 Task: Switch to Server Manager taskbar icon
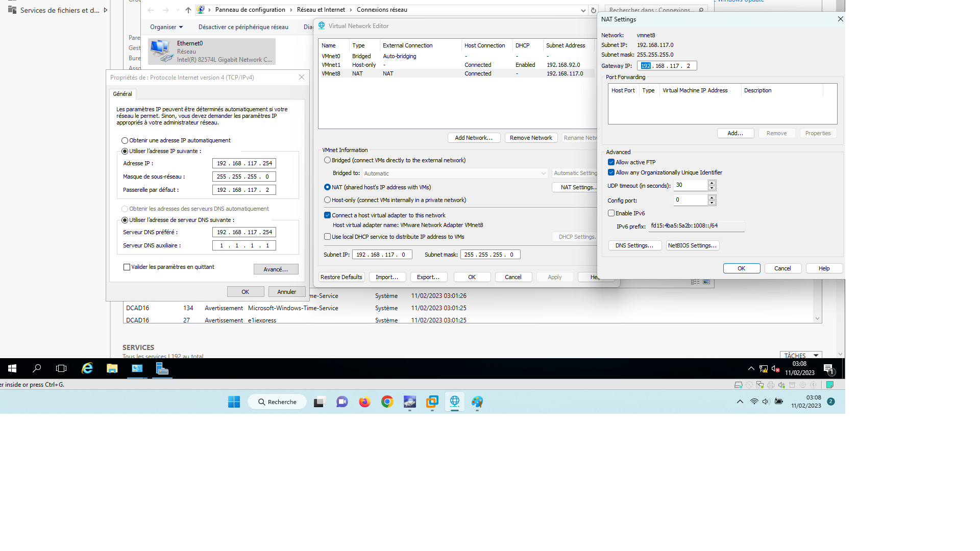click(162, 368)
